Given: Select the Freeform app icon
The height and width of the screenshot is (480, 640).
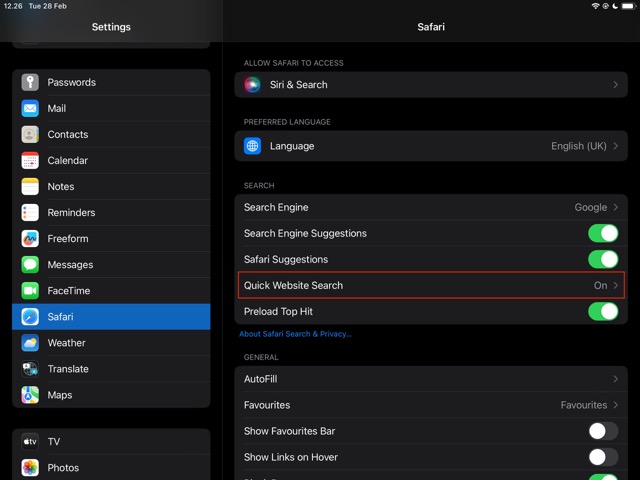Looking at the screenshot, I should click(30, 239).
